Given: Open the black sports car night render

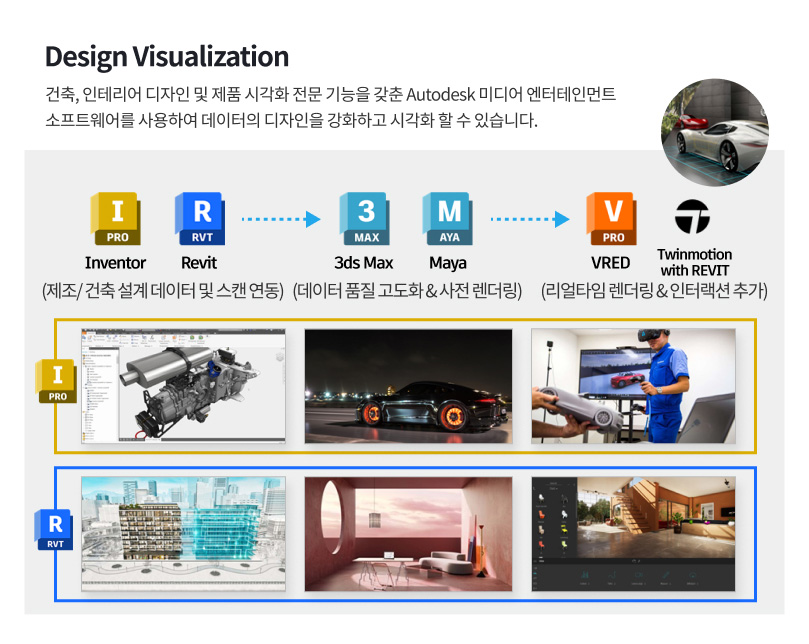Looking at the screenshot, I should click(x=408, y=386).
